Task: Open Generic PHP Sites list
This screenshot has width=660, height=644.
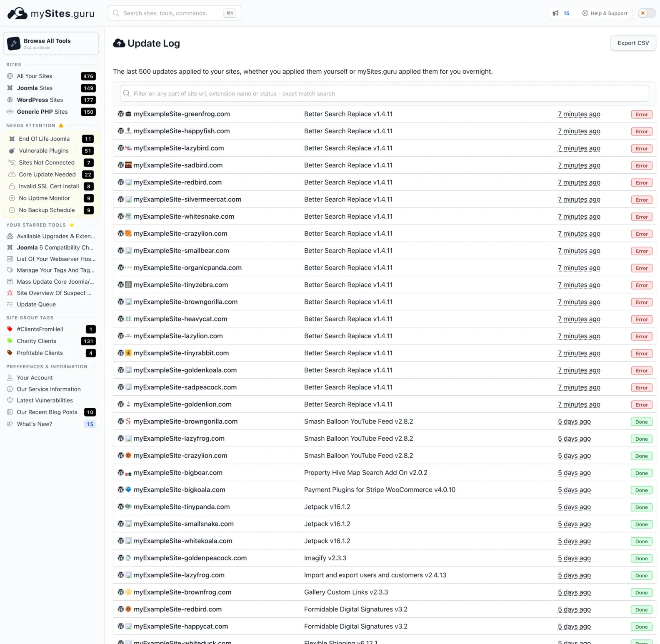Action: pos(51,112)
